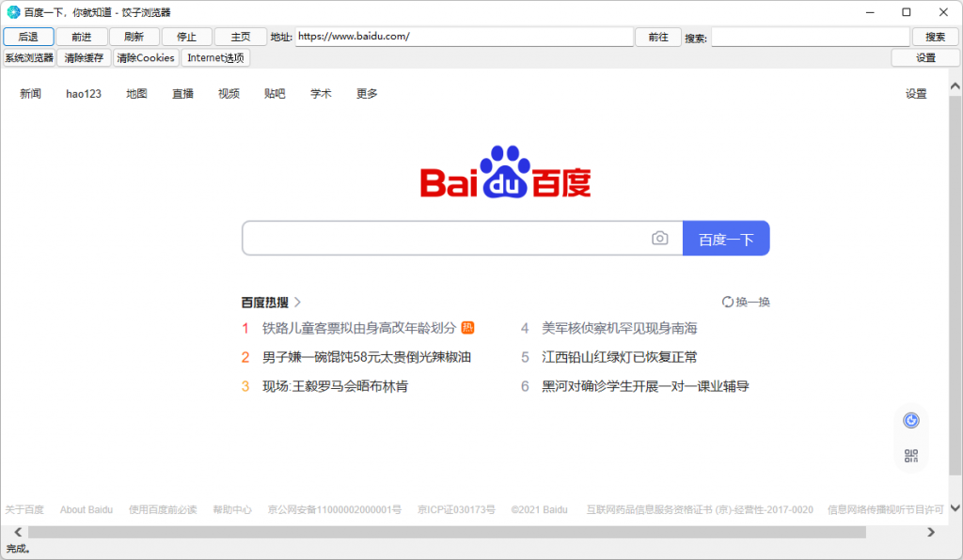Click the camera image search icon
963x560 pixels.
tap(660, 239)
